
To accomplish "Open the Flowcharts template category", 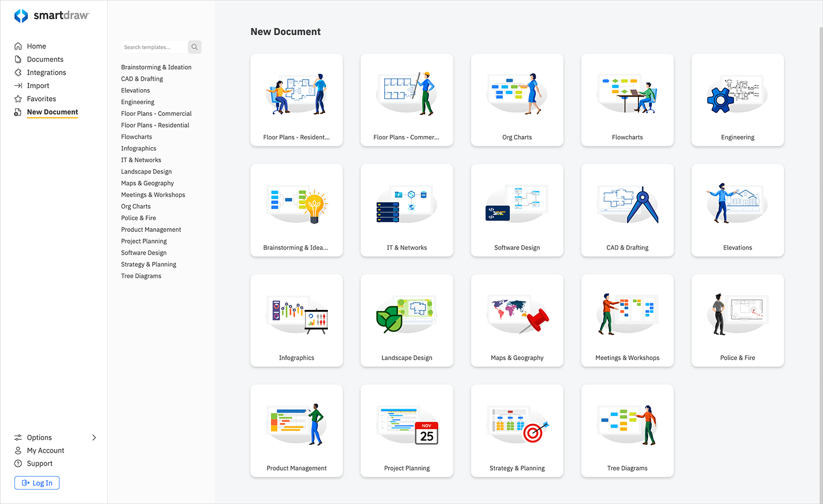I will (137, 137).
